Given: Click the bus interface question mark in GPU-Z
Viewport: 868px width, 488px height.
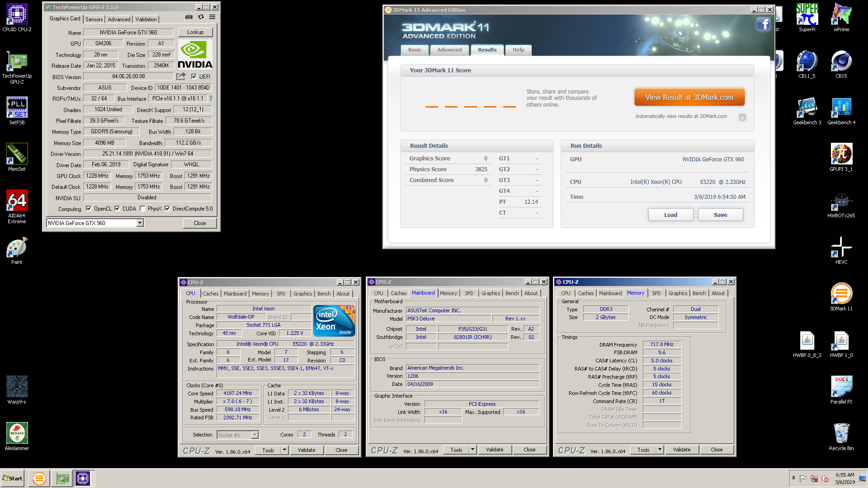Looking at the screenshot, I should [210, 99].
